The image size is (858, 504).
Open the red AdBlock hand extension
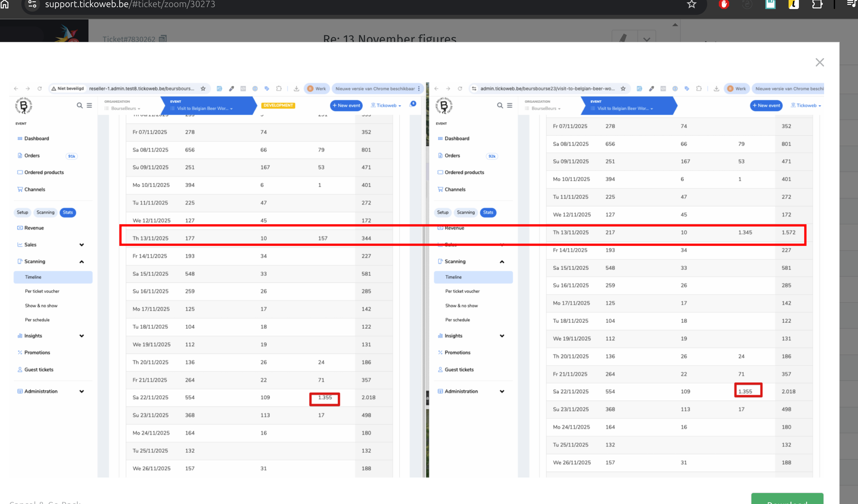[724, 4]
